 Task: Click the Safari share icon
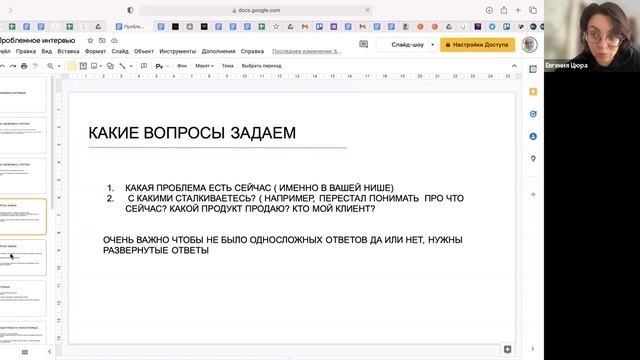click(504, 10)
